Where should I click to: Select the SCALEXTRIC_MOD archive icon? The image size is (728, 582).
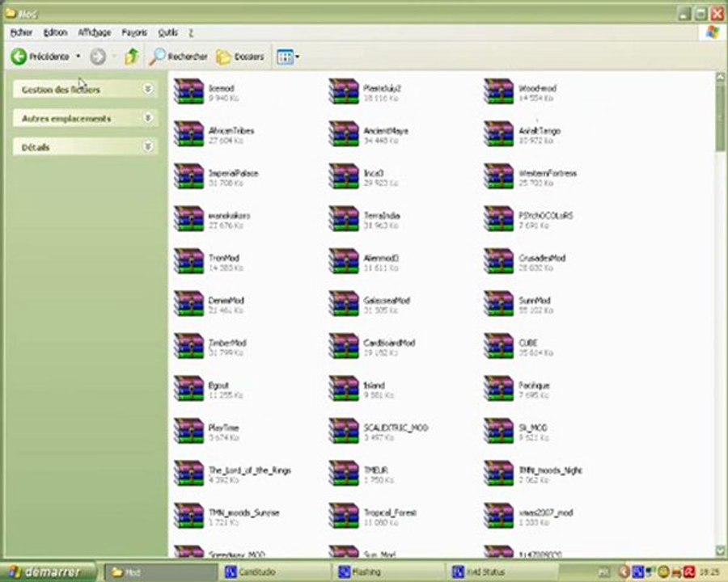pyautogui.click(x=344, y=431)
